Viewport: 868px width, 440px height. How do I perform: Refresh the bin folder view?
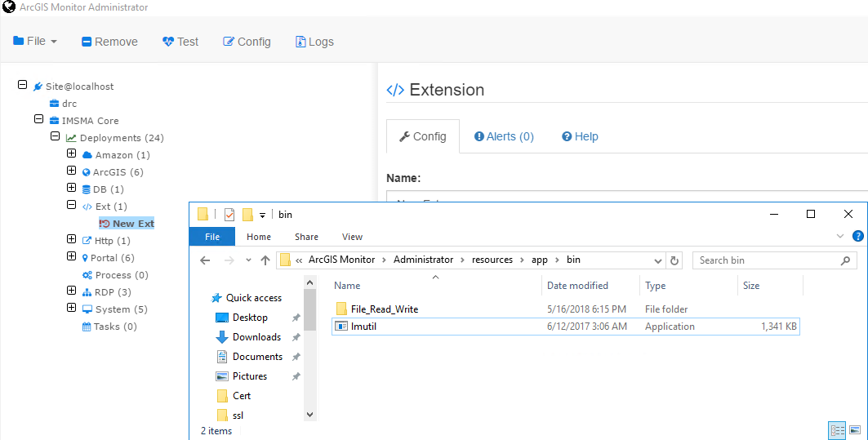tap(674, 260)
